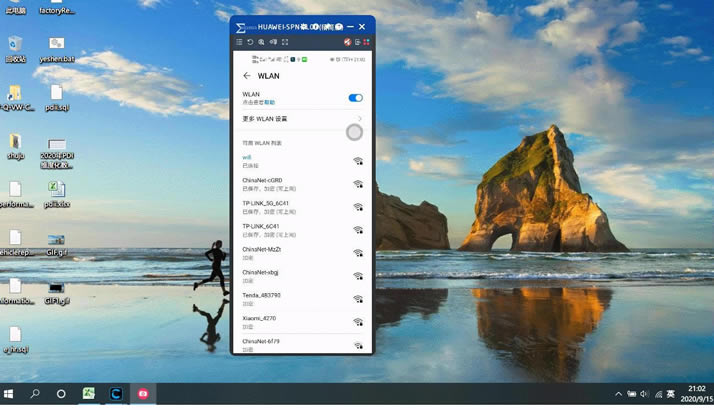Go back using the WLAN back arrow
The height and width of the screenshot is (410, 714).
(x=247, y=76)
